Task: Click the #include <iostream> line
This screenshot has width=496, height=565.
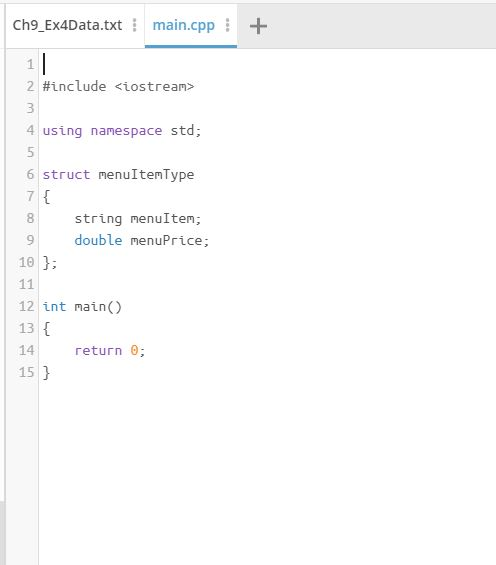Action: pyautogui.click(x=119, y=86)
